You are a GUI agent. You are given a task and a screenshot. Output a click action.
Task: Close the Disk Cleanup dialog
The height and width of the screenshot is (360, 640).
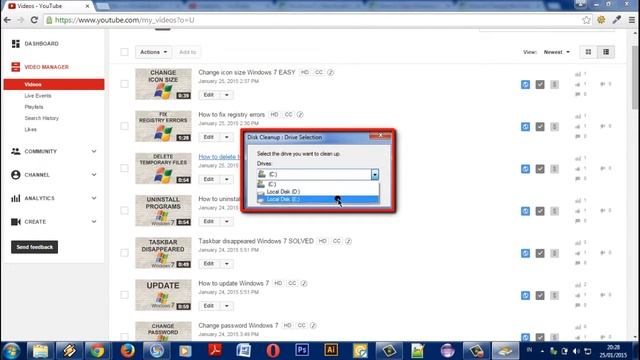point(380,136)
